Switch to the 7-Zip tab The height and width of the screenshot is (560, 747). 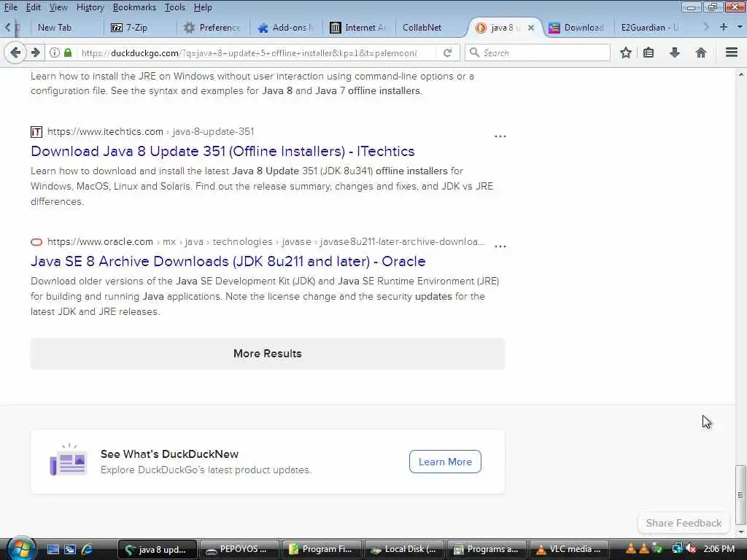pos(139,28)
